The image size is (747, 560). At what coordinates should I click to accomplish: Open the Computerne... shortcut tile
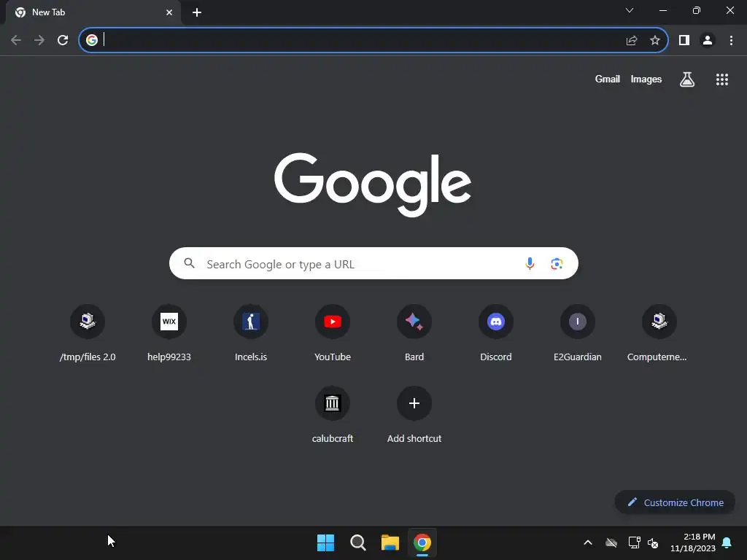coord(659,333)
